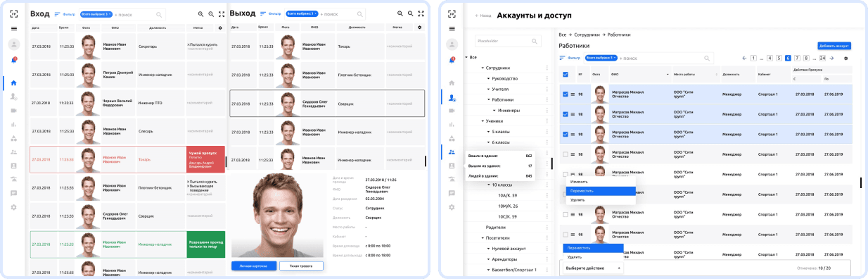
Task: Open the Фильтр link in the Выход panel
Action: tap(270, 14)
